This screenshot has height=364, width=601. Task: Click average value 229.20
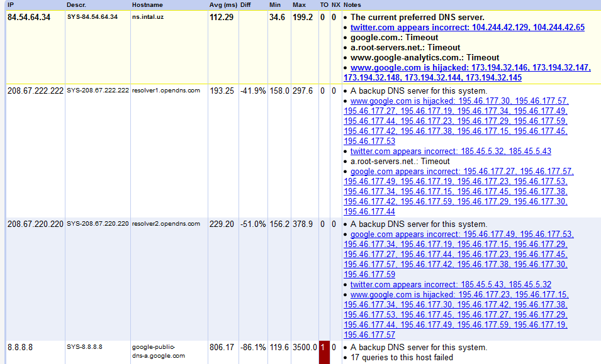[222, 224]
